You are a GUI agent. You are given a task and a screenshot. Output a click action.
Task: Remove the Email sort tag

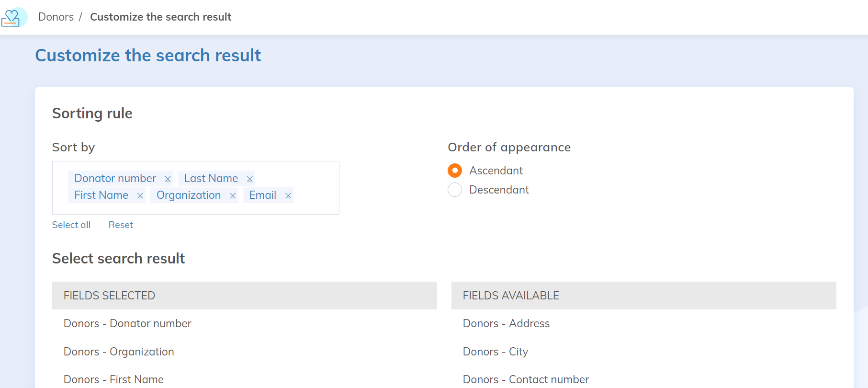(288, 195)
